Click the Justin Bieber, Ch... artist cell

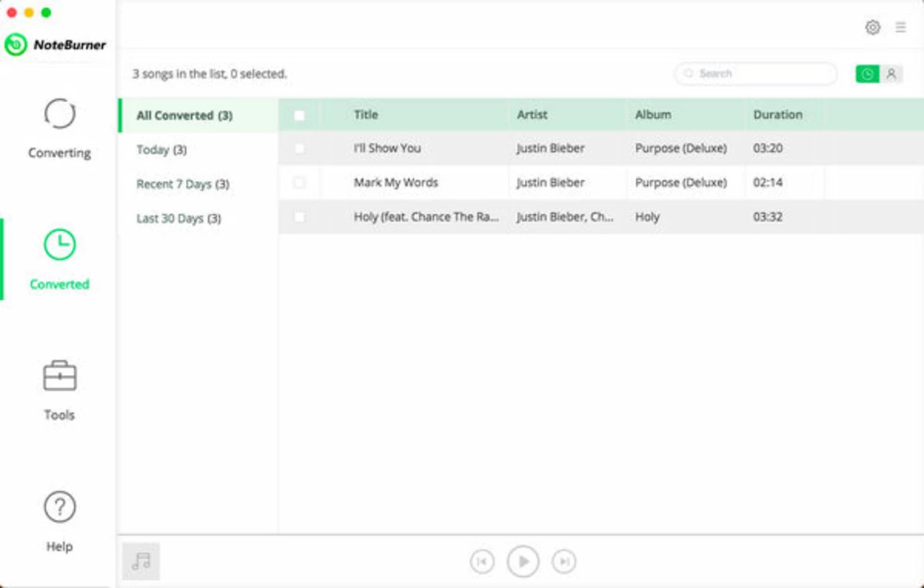(565, 217)
